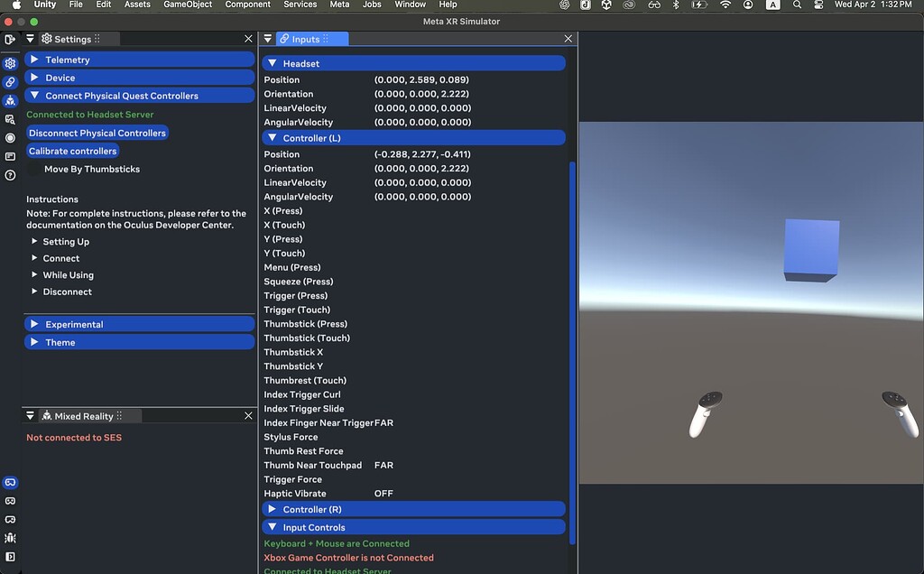Select the highlighted headset icon in the lower sidebar
The width and height of the screenshot is (924, 574).
(10, 482)
